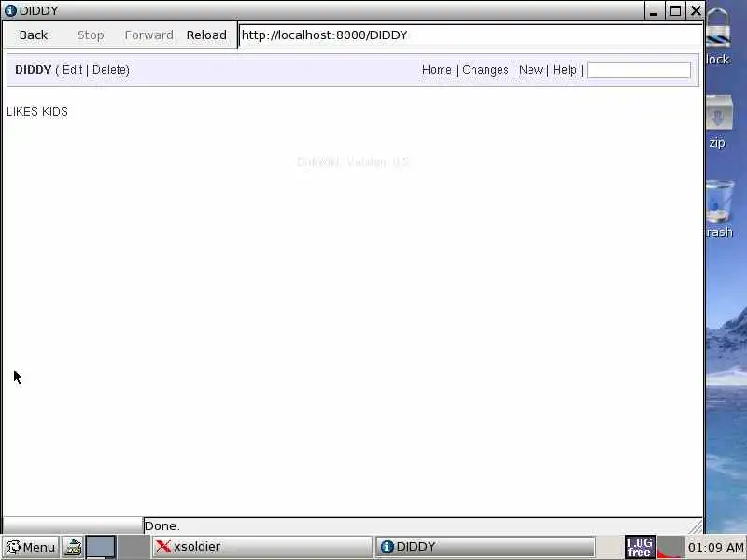Open the taskbar Menu button
The image size is (747, 560).
(31, 547)
